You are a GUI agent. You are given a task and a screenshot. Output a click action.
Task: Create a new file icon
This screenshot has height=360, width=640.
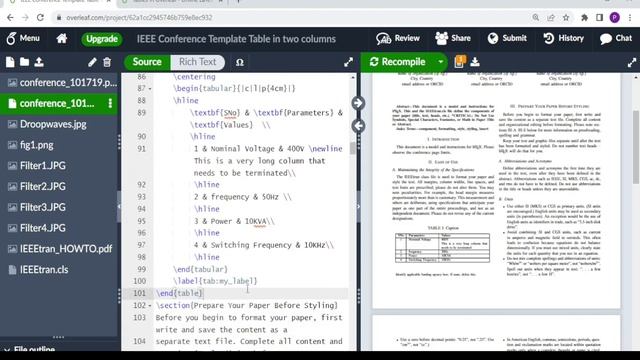coord(10,62)
